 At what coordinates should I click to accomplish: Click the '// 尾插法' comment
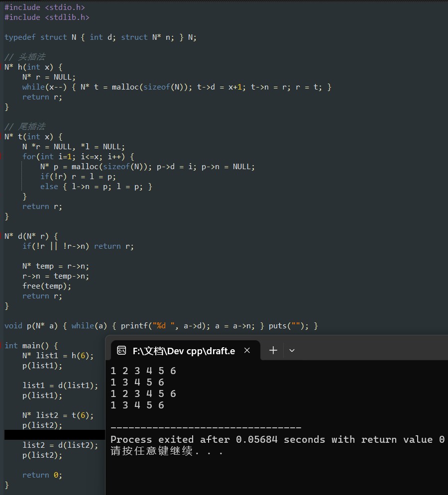click(25, 126)
